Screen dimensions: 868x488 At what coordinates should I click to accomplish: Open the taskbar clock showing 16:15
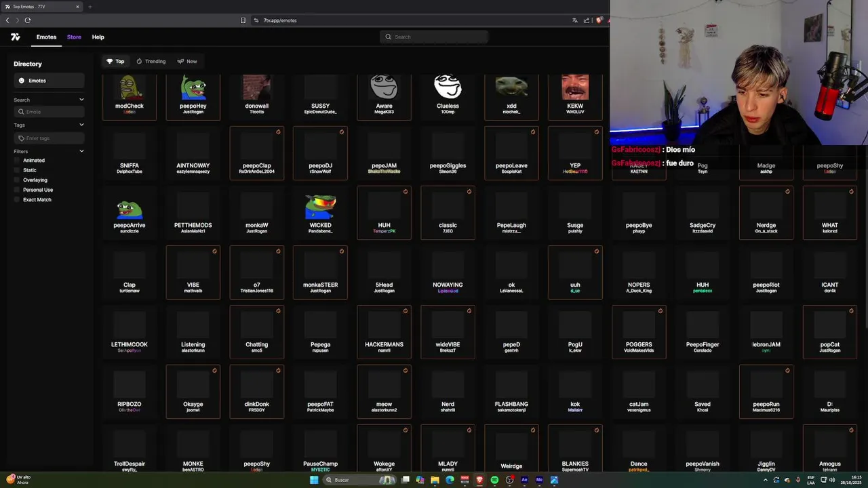point(851,480)
